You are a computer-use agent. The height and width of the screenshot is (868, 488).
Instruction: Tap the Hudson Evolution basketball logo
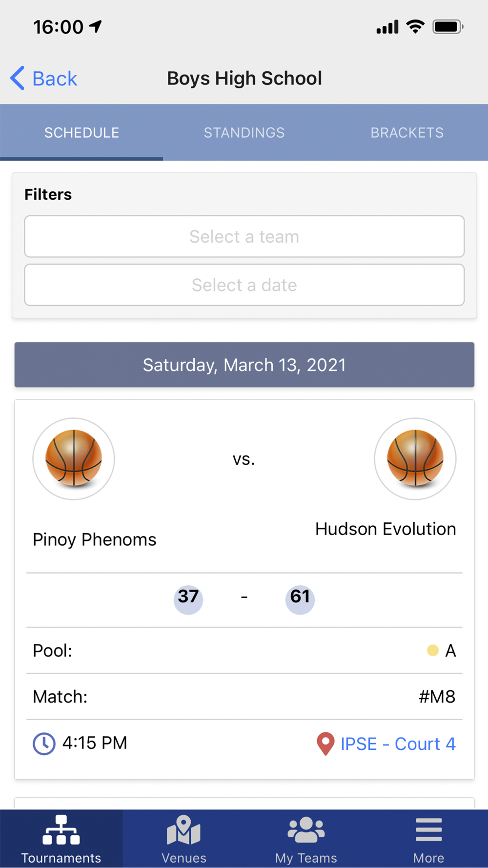click(415, 458)
